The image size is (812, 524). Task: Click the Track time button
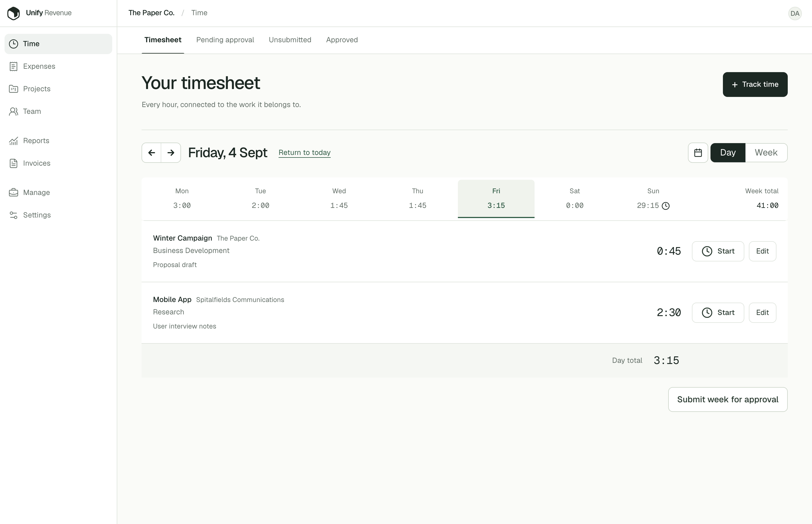755,85
